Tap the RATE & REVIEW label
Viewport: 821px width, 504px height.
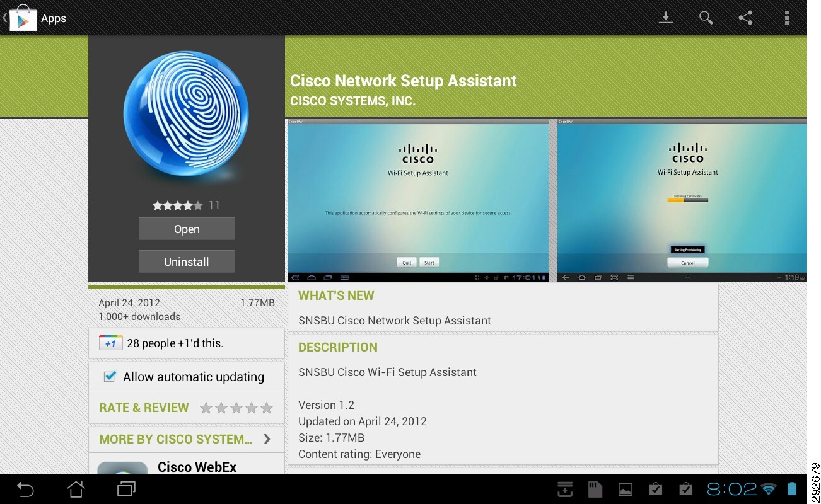coord(144,408)
